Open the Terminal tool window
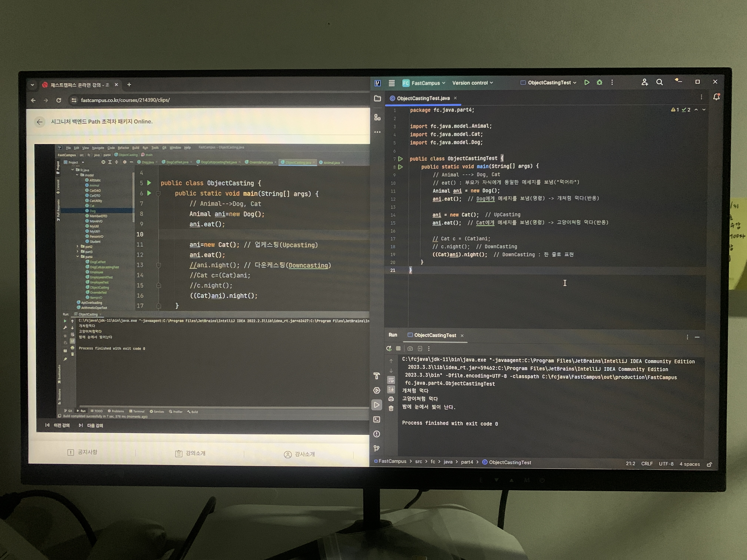Image resolution: width=747 pixels, height=560 pixels. 377,420
